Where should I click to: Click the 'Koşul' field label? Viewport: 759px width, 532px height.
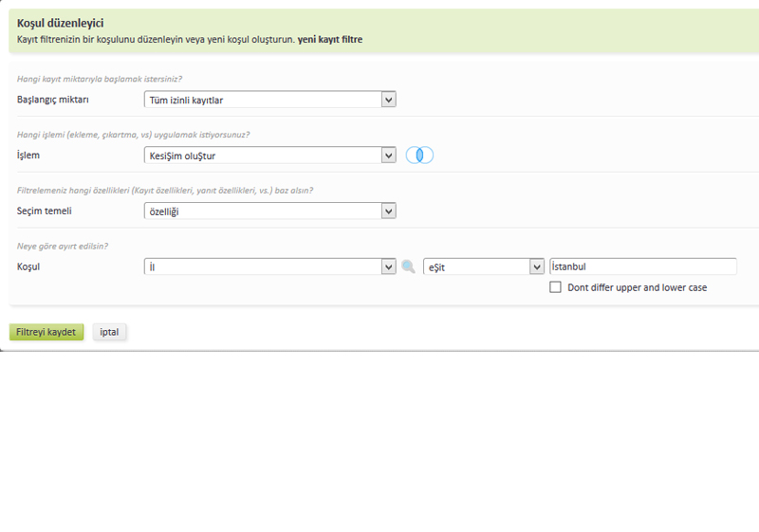[x=28, y=267]
